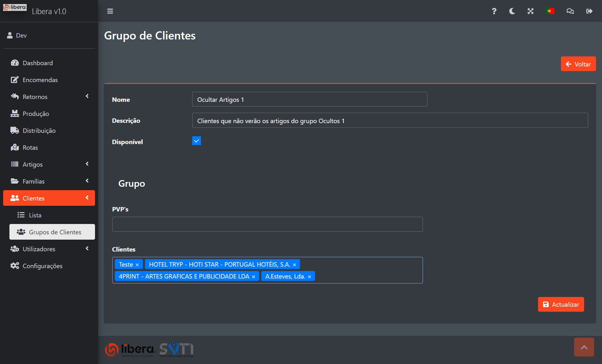Open the chat messages icon

click(570, 11)
